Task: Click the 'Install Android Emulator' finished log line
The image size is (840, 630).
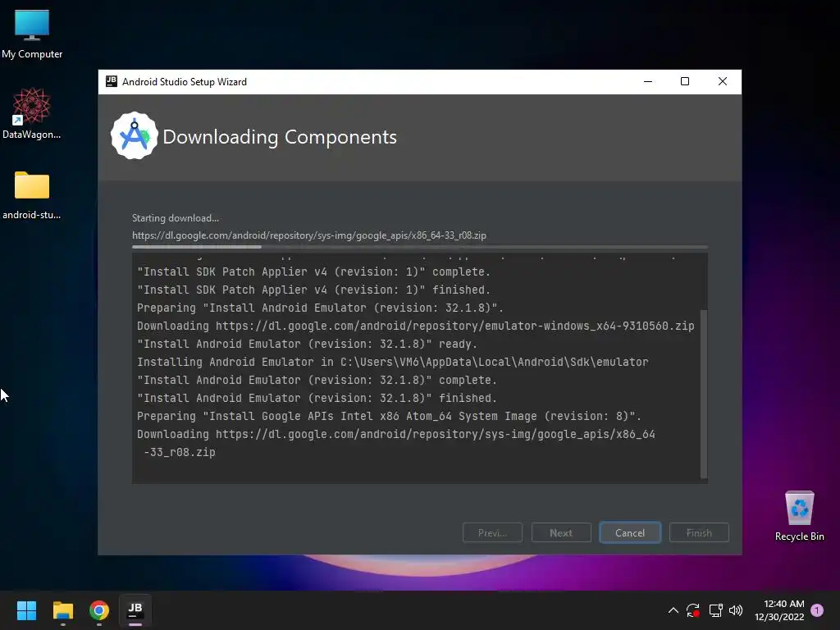Action: pyautogui.click(x=317, y=398)
